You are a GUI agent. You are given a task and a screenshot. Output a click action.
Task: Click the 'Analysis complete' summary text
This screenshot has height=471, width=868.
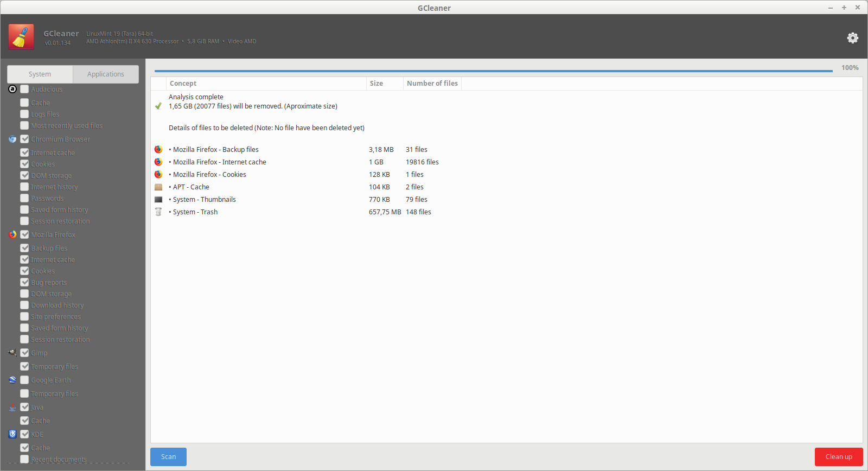tap(196, 97)
